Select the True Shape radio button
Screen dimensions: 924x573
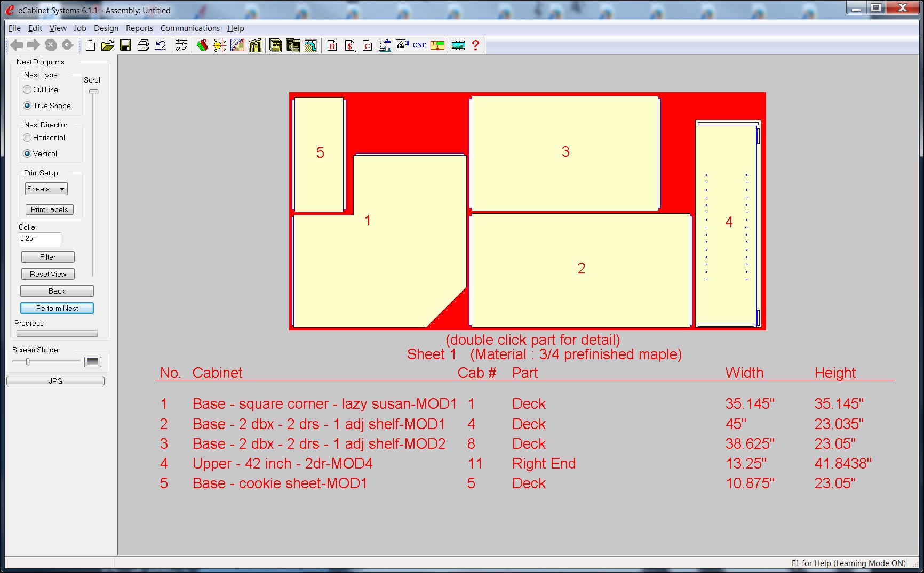click(27, 106)
